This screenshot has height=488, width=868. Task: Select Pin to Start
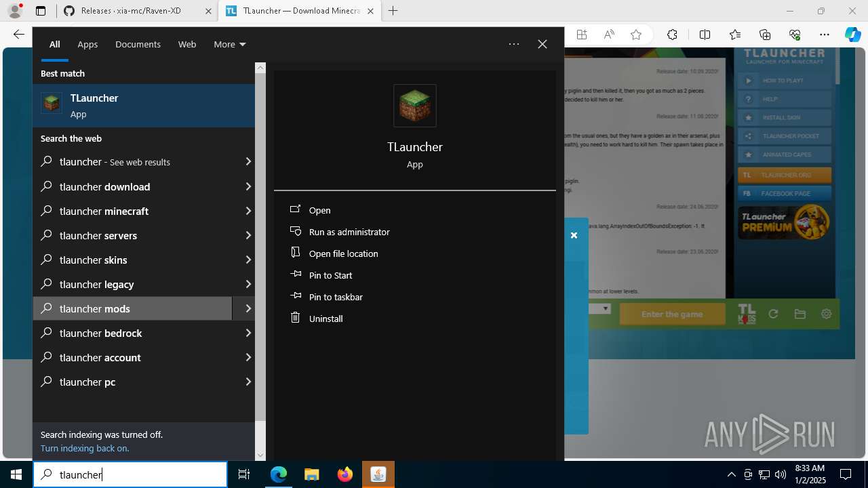pos(330,275)
